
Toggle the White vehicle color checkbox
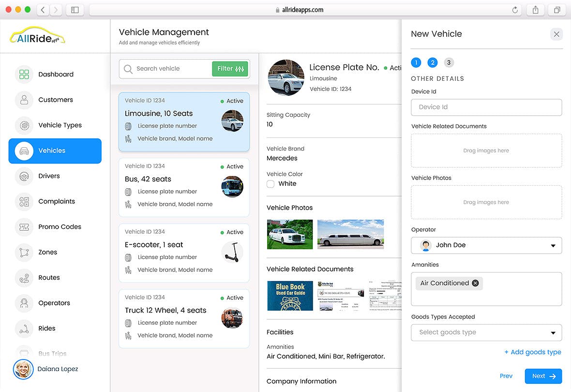(x=270, y=184)
